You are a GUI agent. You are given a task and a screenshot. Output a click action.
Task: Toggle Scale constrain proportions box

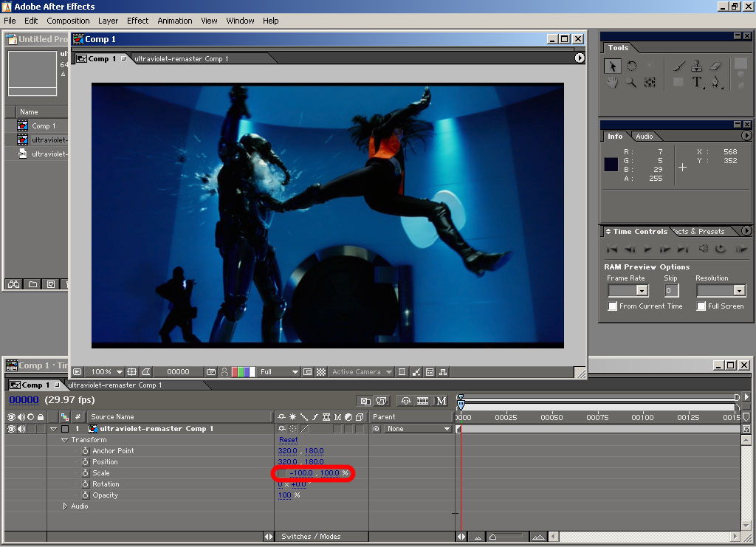click(x=281, y=473)
